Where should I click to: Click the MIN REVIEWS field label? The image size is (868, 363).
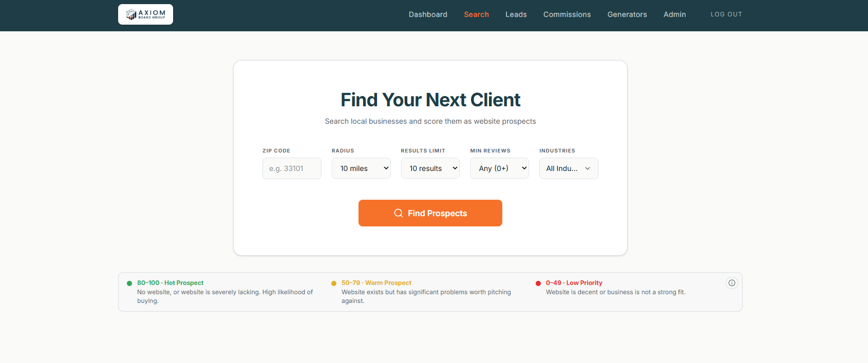(490, 151)
